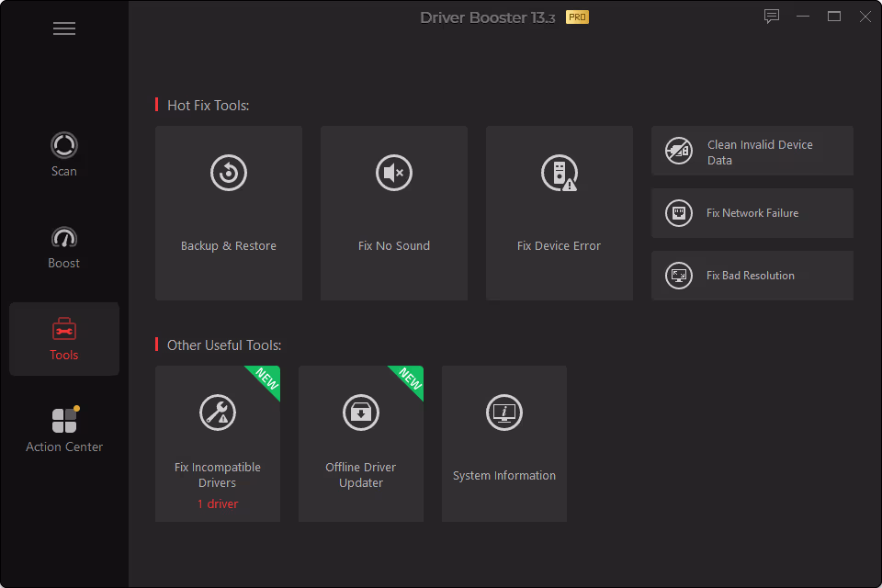Viewport: 882px width, 588px height.
Task: Open the Fix No Sound tool
Action: click(x=393, y=211)
